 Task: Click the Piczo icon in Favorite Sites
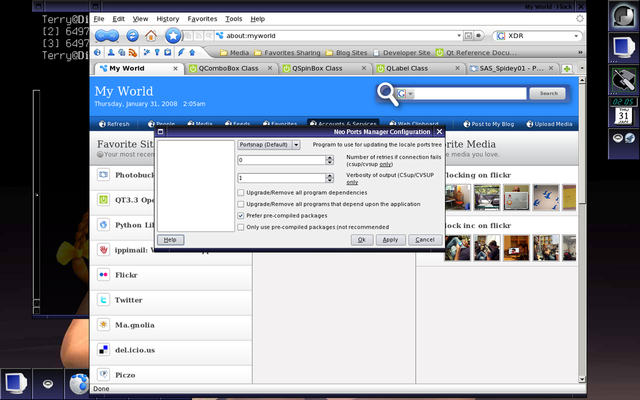coord(104,374)
